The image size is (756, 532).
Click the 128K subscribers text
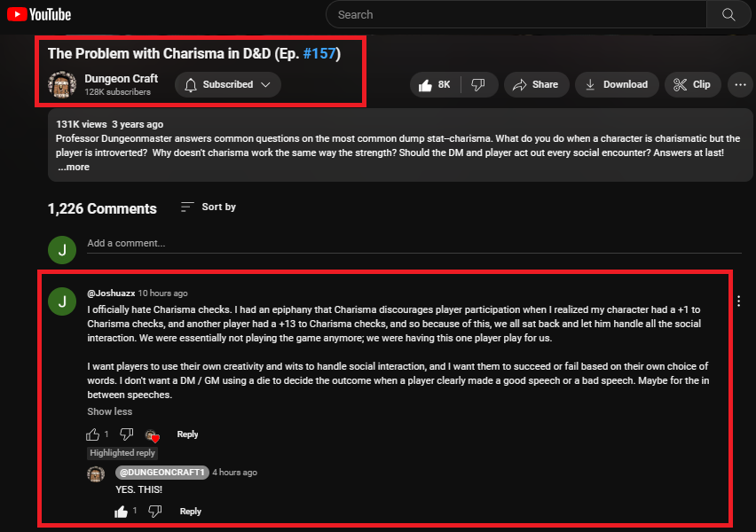118,92
